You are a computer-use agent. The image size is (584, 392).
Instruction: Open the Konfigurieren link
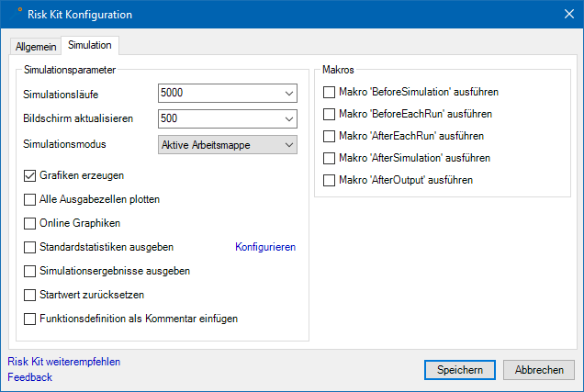pyautogui.click(x=265, y=247)
